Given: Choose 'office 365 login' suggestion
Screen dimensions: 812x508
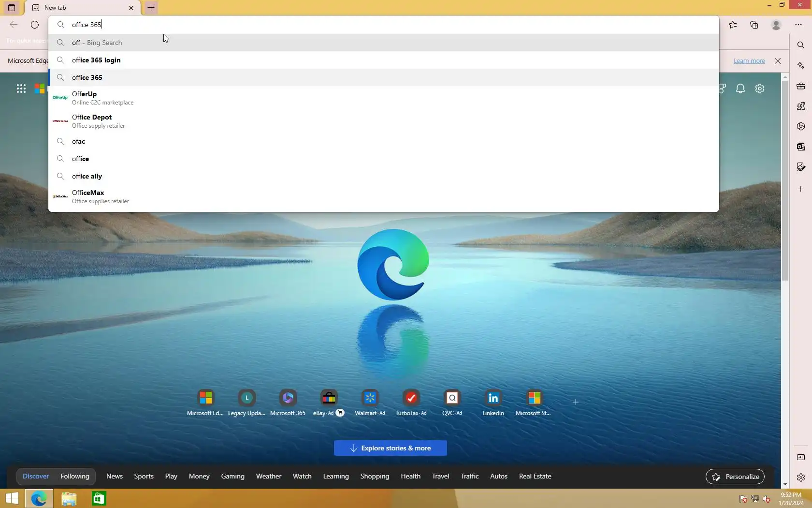Looking at the screenshot, I should point(384,60).
